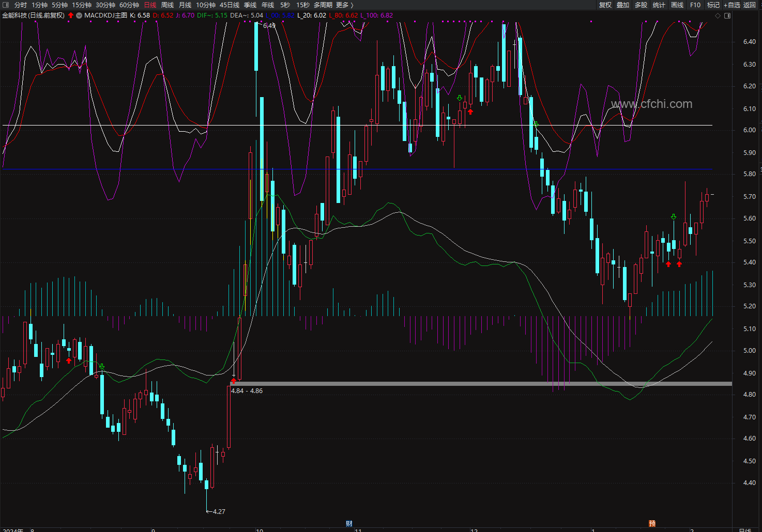
Task: Click +自选 to add to watchlist
Action: pos(731,5)
